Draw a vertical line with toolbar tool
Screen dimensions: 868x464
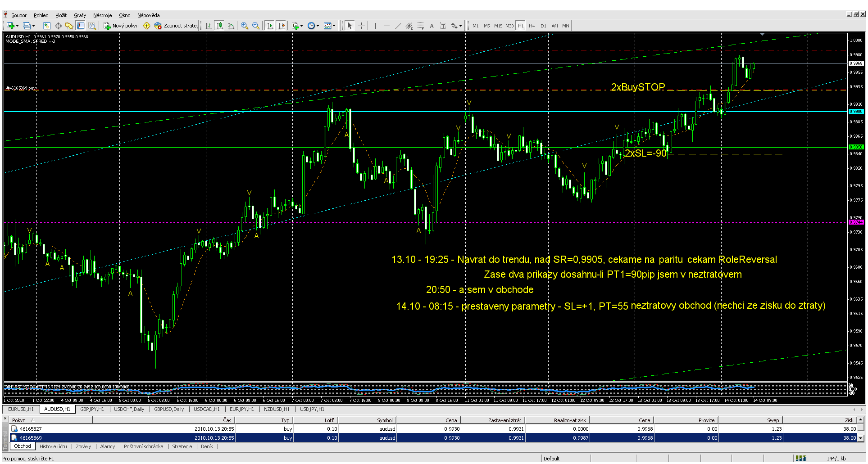click(375, 26)
